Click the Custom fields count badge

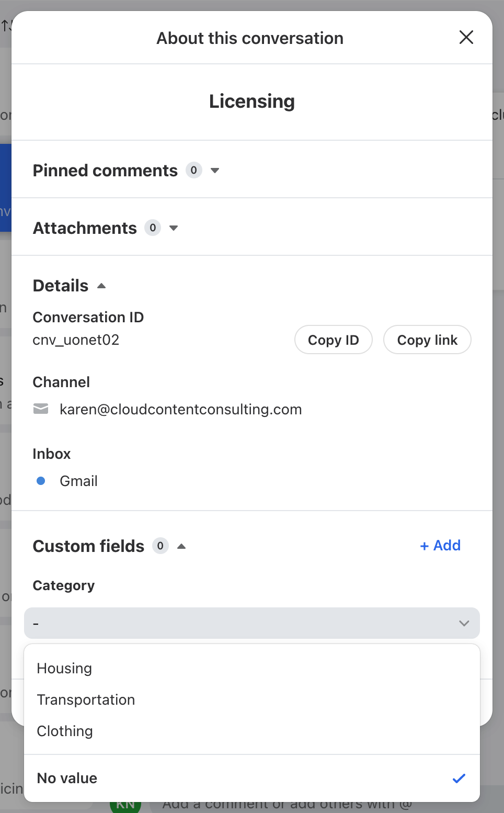click(x=161, y=546)
